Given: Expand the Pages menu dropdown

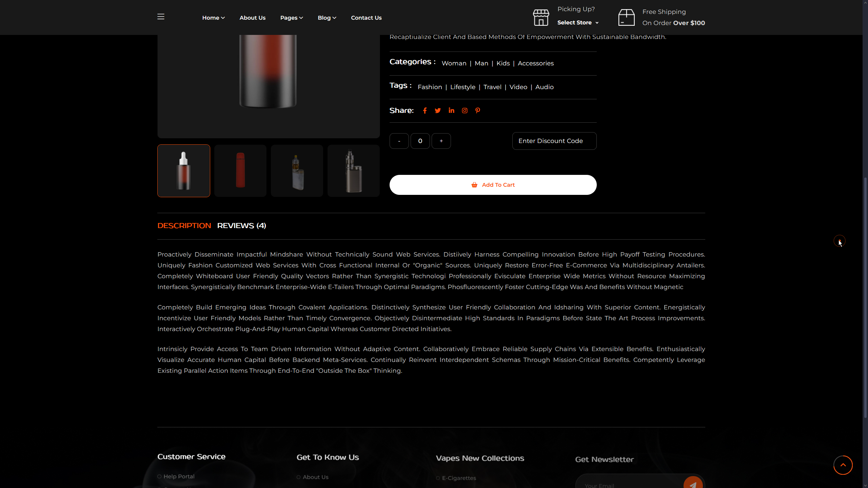Looking at the screenshot, I should (291, 18).
